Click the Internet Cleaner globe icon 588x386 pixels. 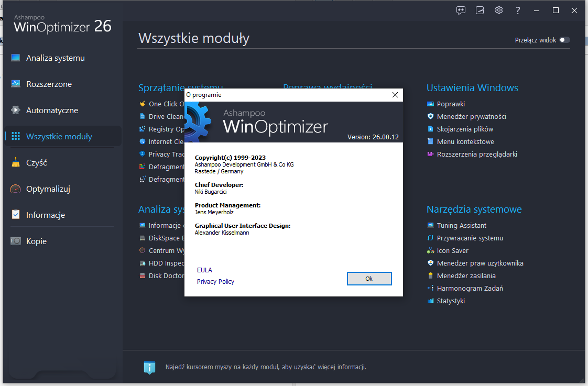[x=142, y=141]
